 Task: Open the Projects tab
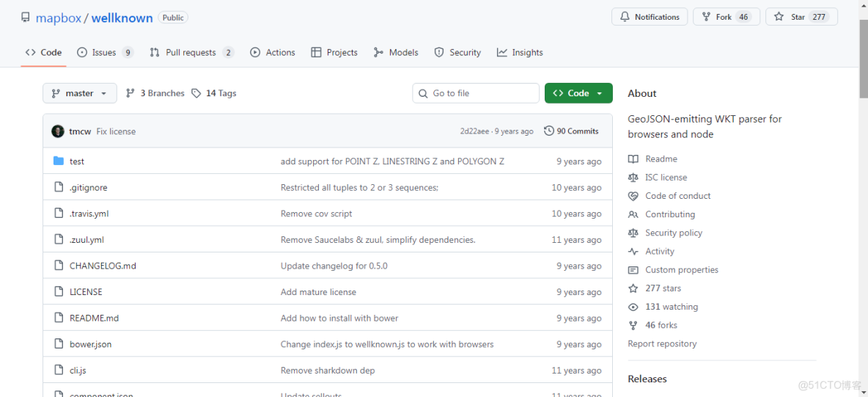[x=334, y=53]
